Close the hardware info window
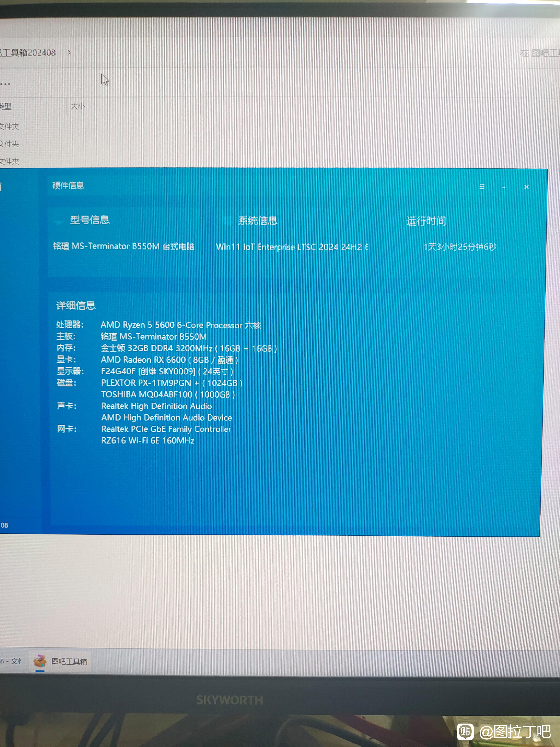The height and width of the screenshot is (747, 560). click(527, 187)
